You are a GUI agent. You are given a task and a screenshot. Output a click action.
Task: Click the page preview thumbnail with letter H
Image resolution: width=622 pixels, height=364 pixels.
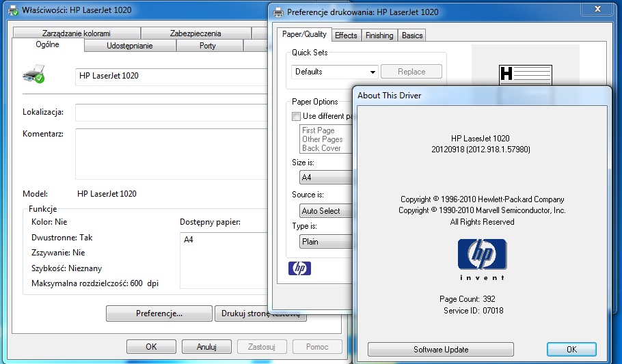[x=525, y=75]
